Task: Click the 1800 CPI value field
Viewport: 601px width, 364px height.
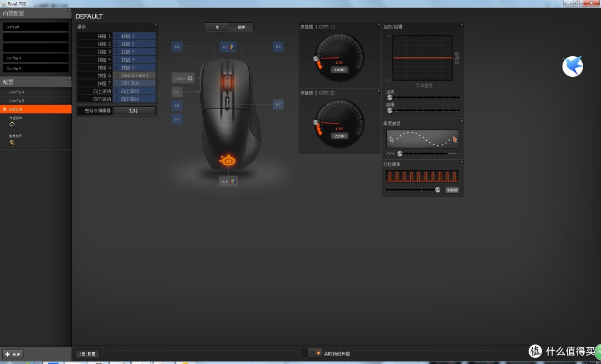Action: (339, 70)
